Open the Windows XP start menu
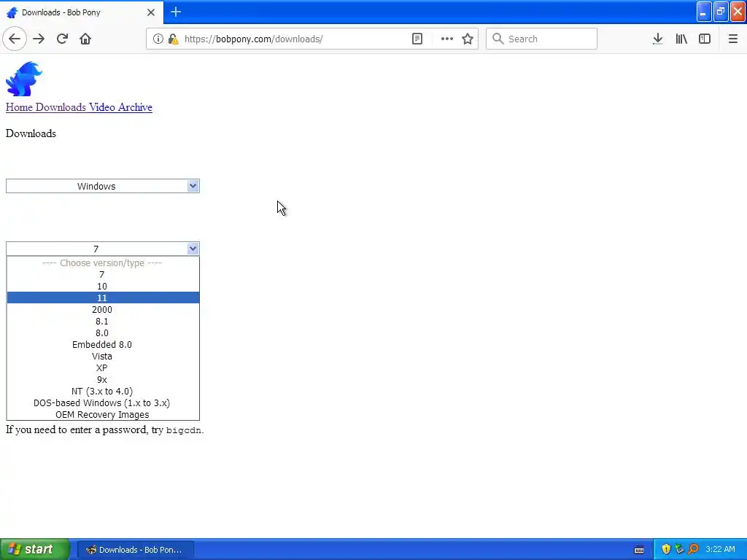This screenshot has height=560, width=747. pyautogui.click(x=34, y=550)
